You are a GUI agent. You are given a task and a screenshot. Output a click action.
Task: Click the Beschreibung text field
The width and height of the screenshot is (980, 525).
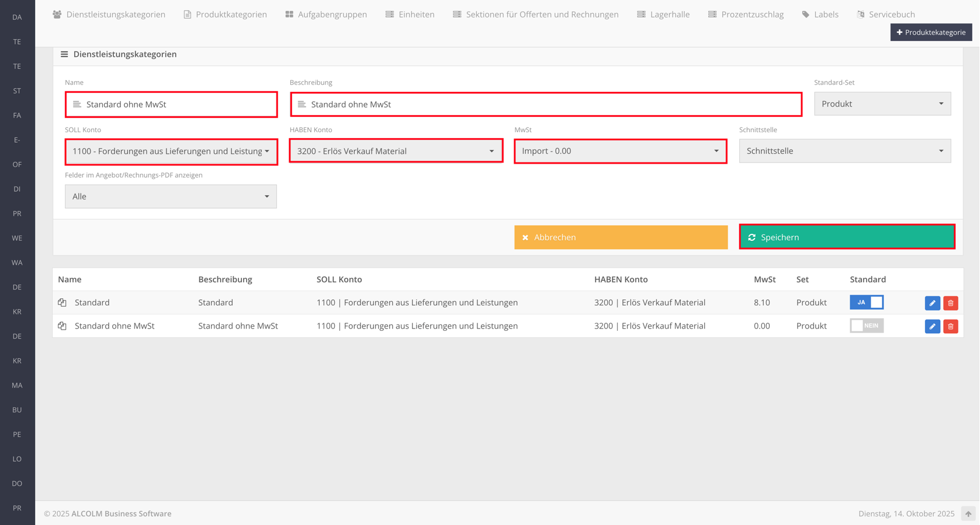pyautogui.click(x=546, y=105)
